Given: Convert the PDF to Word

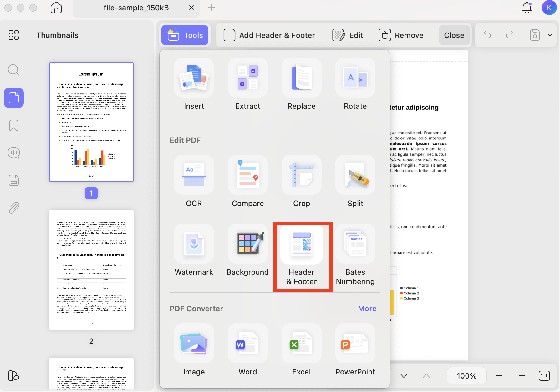Looking at the screenshot, I should 247,351.
